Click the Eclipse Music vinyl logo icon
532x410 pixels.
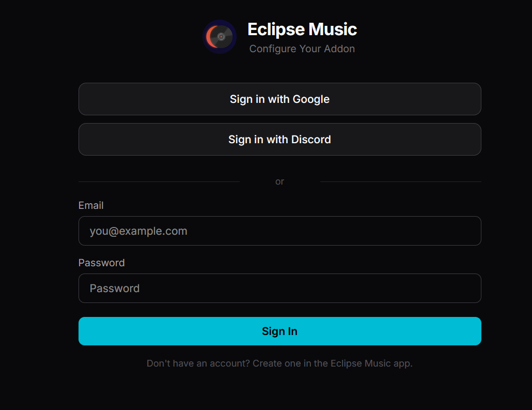click(x=220, y=37)
